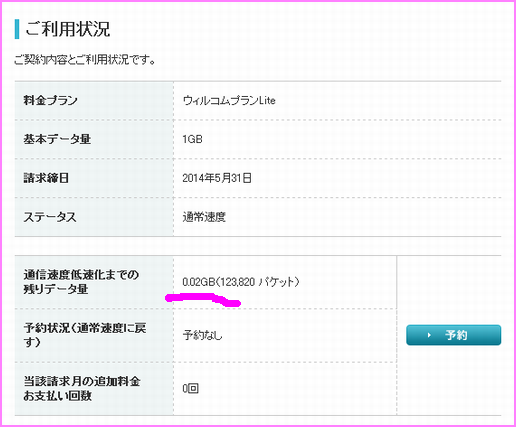Screen dimensions: 516x427
Task: Click the pink underline mark below 0.02GB
Action: (x=203, y=299)
